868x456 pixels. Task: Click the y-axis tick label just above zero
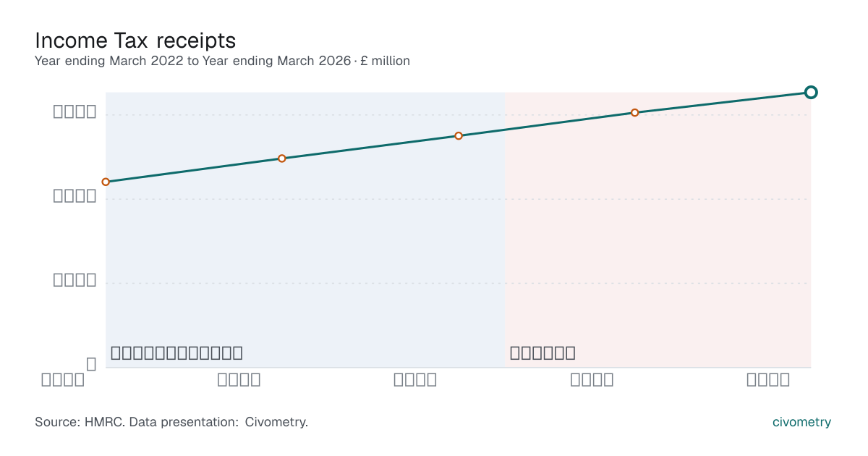tap(75, 280)
